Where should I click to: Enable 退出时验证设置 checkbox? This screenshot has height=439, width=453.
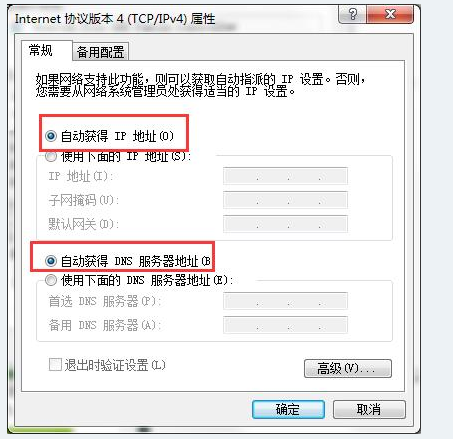(55, 364)
